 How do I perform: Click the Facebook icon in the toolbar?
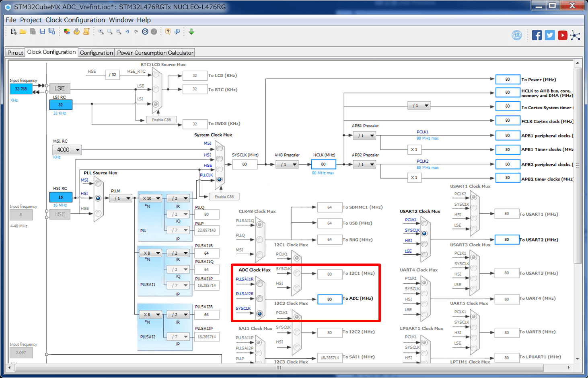(x=537, y=35)
